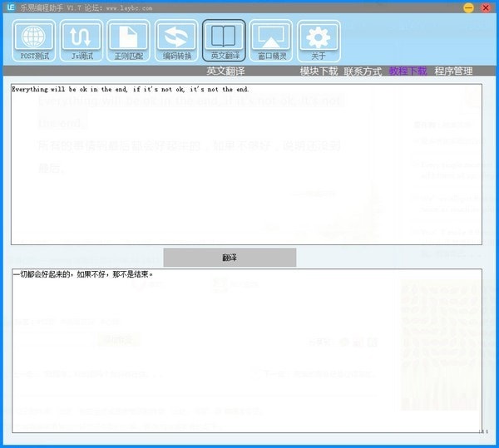Minimize the window with the yellow button
The image size is (499, 448).
coord(468,7)
